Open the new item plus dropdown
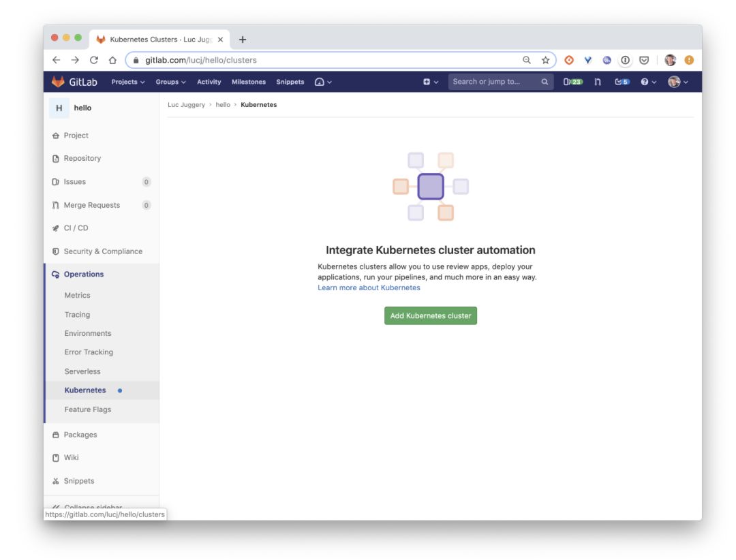 pos(431,82)
